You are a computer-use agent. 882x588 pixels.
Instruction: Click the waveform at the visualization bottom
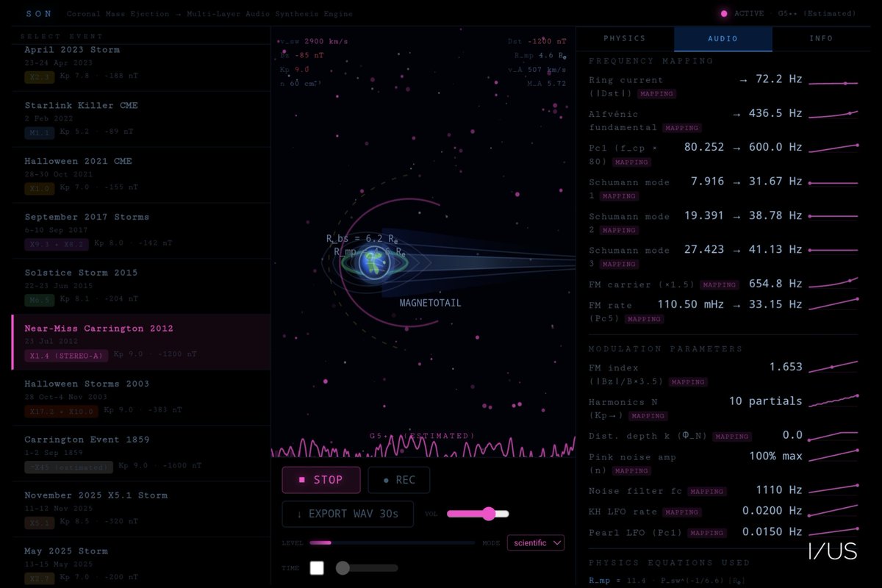423,448
